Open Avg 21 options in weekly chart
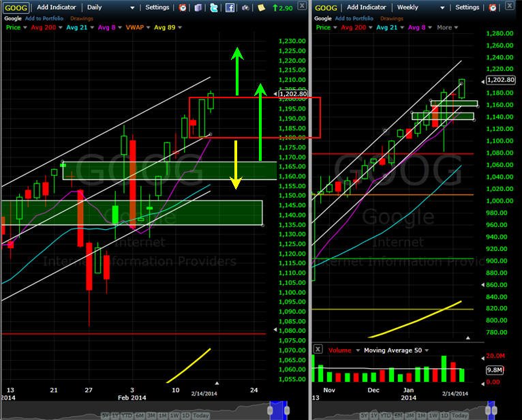The height and width of the screenshot is (420, 522). [x=402, y=28]
